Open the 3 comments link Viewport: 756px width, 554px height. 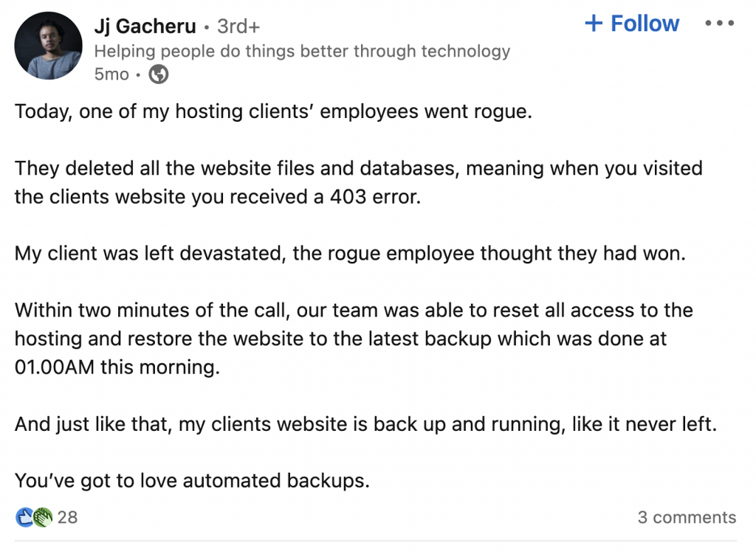tap(687, 517)
